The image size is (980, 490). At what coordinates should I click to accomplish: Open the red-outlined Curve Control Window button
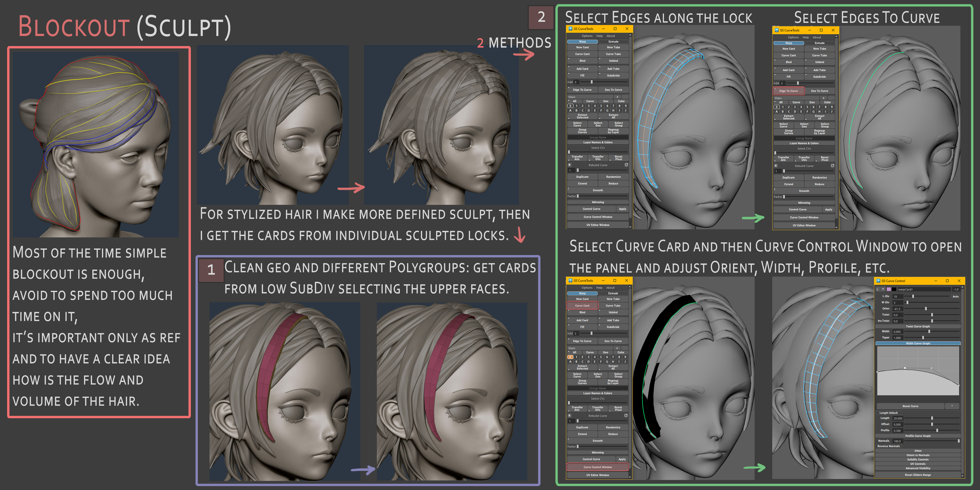tap(598, 467)
